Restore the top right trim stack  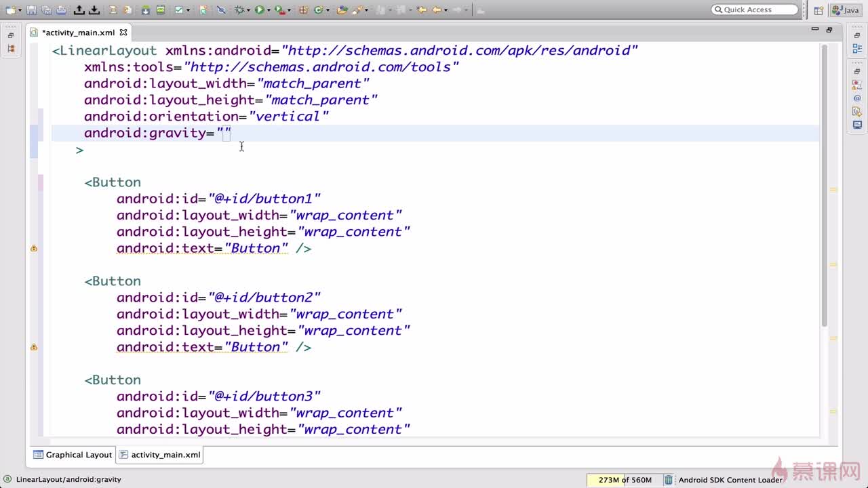tap(857, 35)
